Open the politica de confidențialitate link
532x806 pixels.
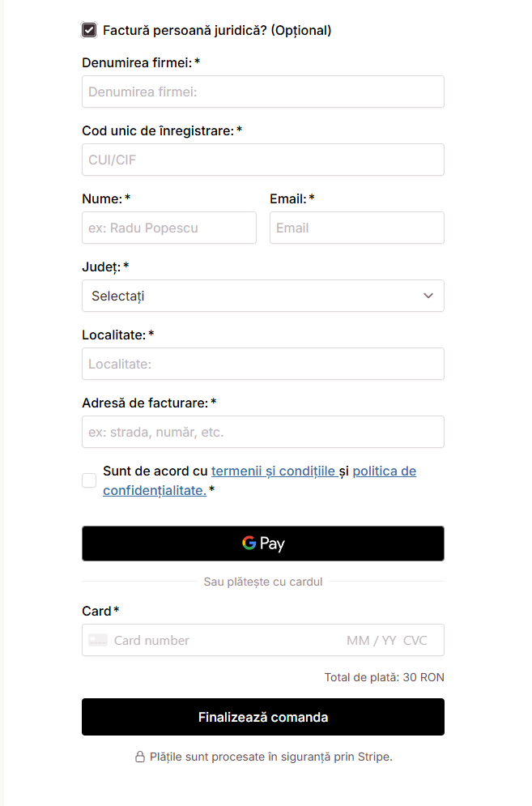384,471
